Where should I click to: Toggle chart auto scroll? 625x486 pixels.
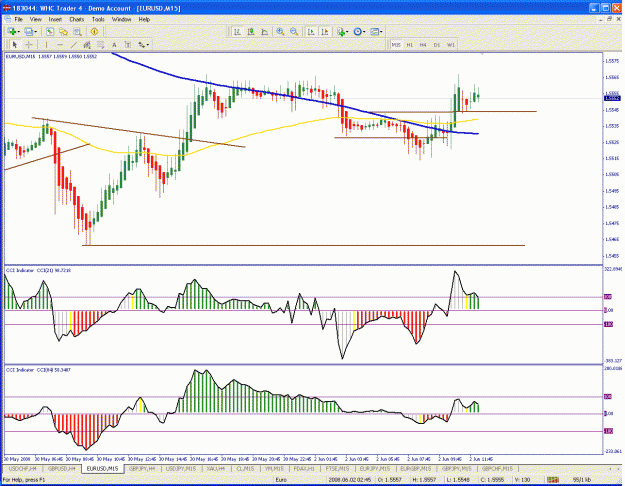tap(311, 31)
